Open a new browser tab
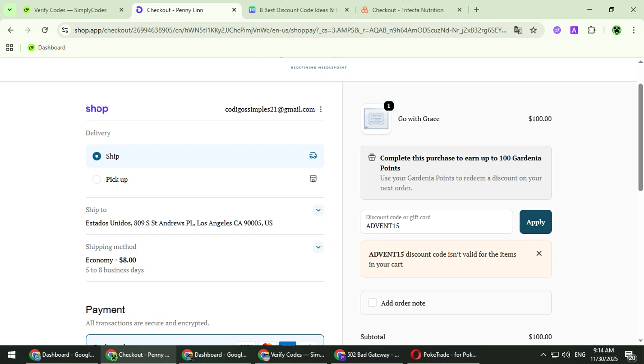Viewport: 644px width, 364px height. 477,10
